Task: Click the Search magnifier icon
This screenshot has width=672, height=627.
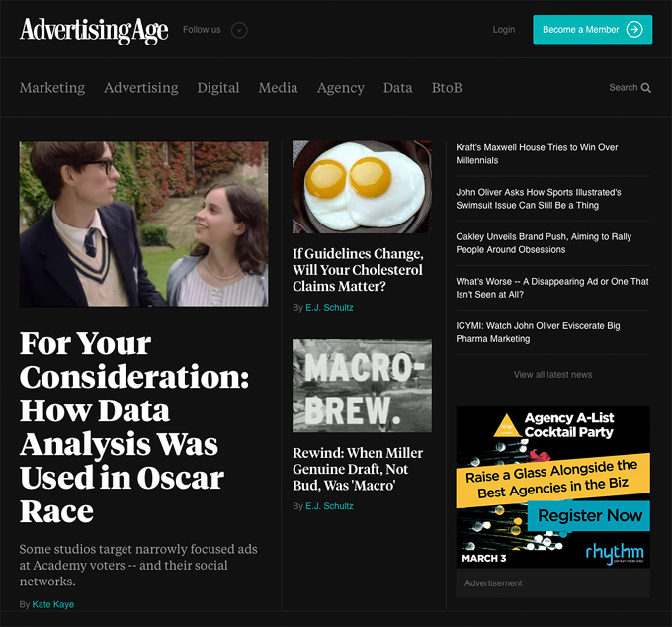Action: point(646,88)
